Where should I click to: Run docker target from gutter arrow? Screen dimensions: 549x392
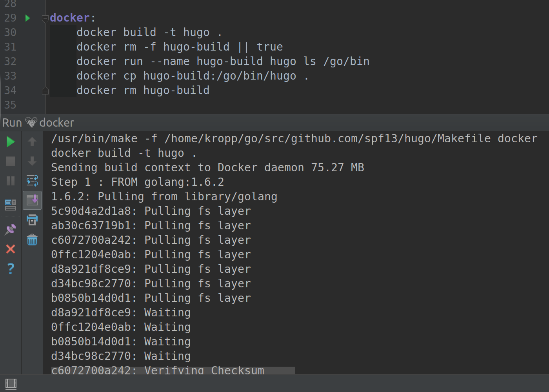(x=27, y=18)
